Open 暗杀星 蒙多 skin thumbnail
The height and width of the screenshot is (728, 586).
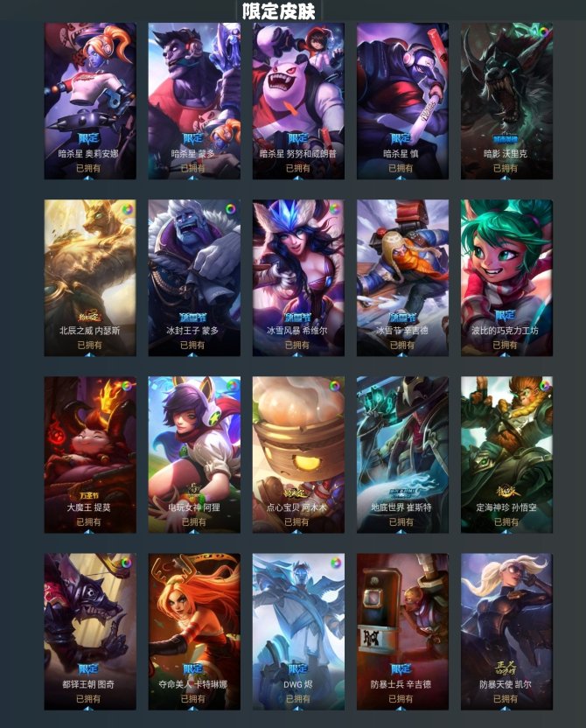[x=194, y=101]
